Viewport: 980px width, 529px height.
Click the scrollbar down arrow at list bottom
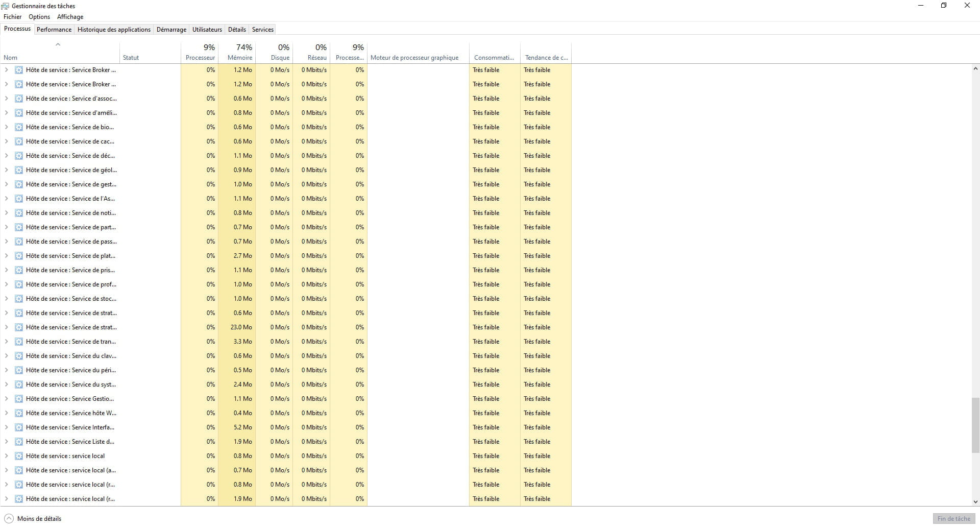pyautogui.click(x=975, y=501)
